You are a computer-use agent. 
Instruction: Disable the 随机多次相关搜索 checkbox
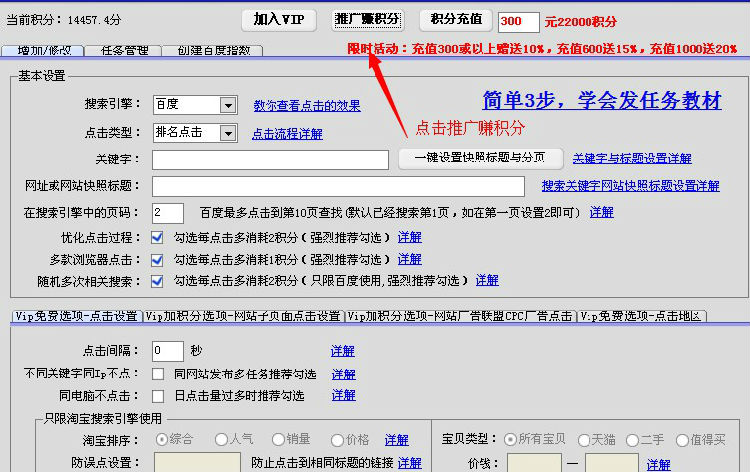tap(157, 281)
